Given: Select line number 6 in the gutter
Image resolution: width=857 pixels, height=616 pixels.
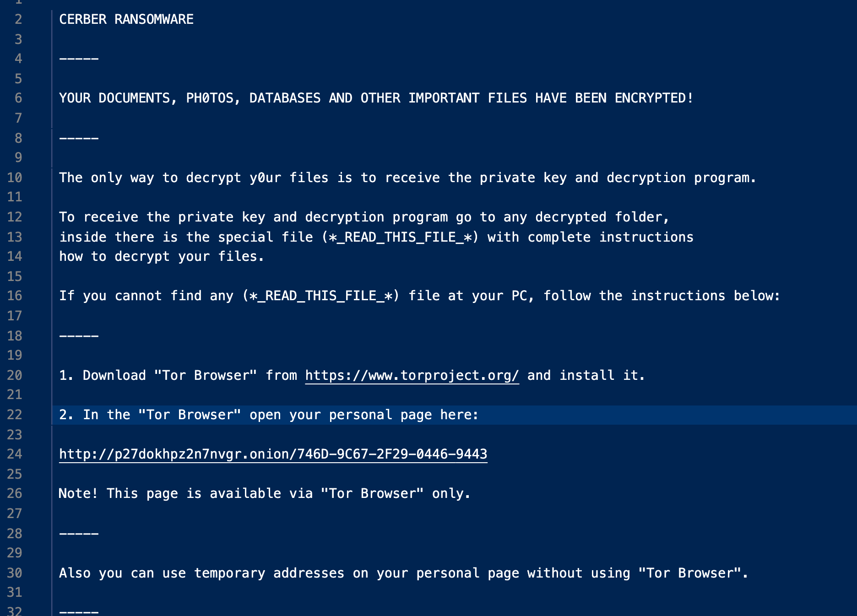Looking at the screenshot, I should point(18,98).
